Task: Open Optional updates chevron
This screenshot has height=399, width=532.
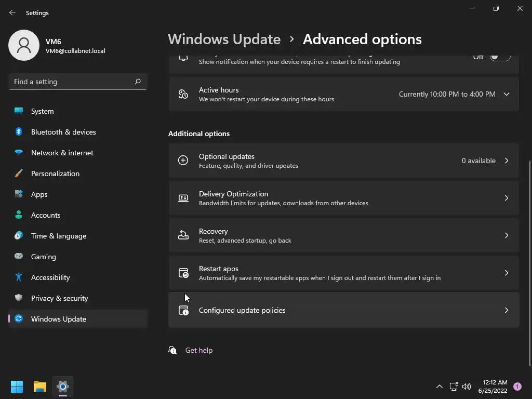Action: tap(506, 161)
